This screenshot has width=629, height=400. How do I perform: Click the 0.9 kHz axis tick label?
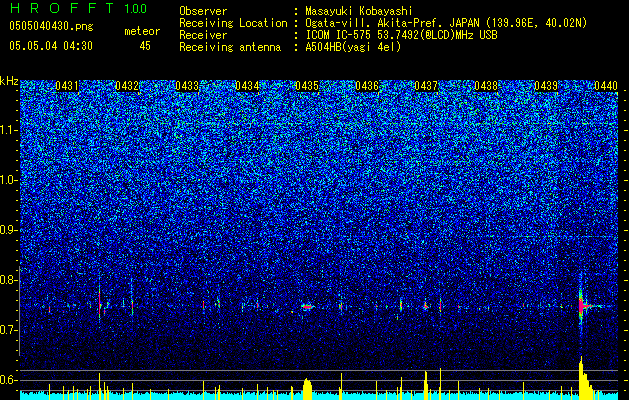[9, 230]
